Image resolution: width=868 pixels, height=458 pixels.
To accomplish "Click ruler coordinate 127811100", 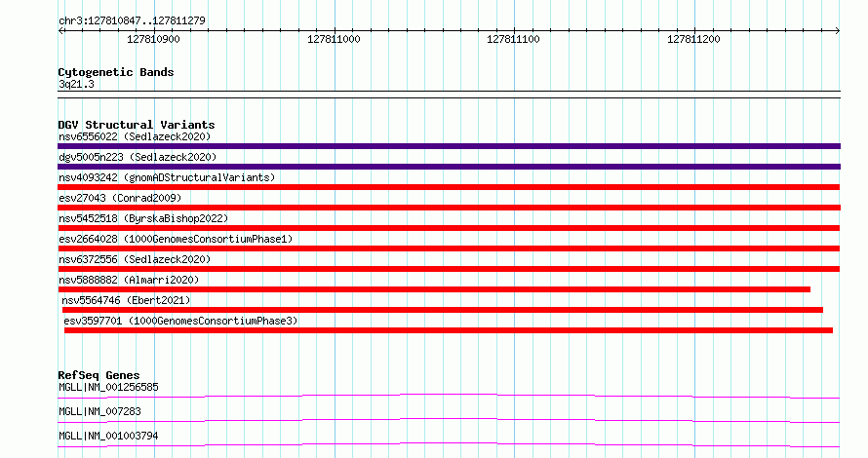I will click(513, 39).
